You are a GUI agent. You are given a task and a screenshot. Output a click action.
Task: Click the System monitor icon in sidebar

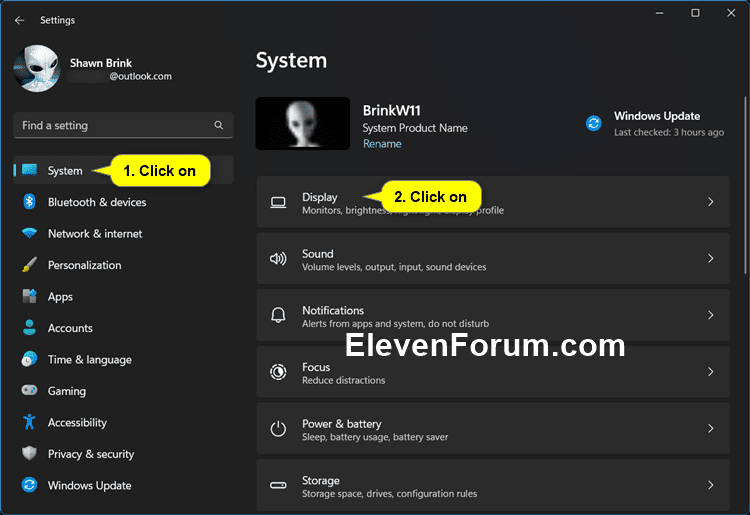tap(30, 170)
